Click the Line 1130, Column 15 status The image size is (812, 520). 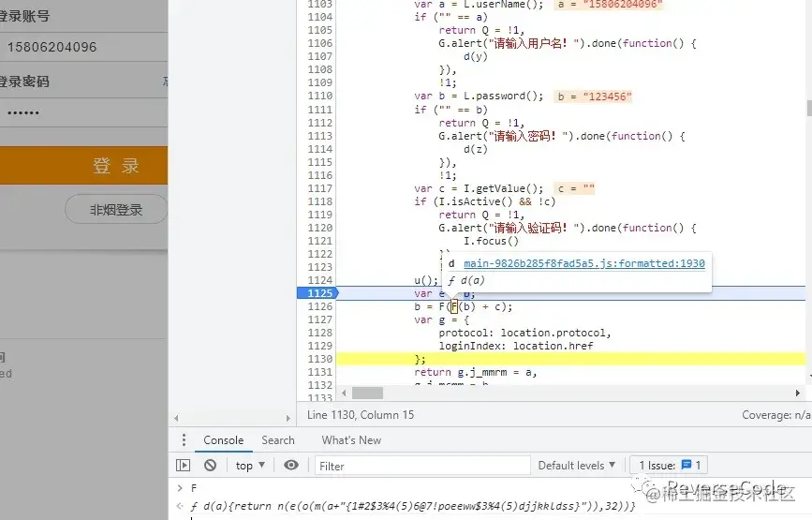(x=361, y=415)
